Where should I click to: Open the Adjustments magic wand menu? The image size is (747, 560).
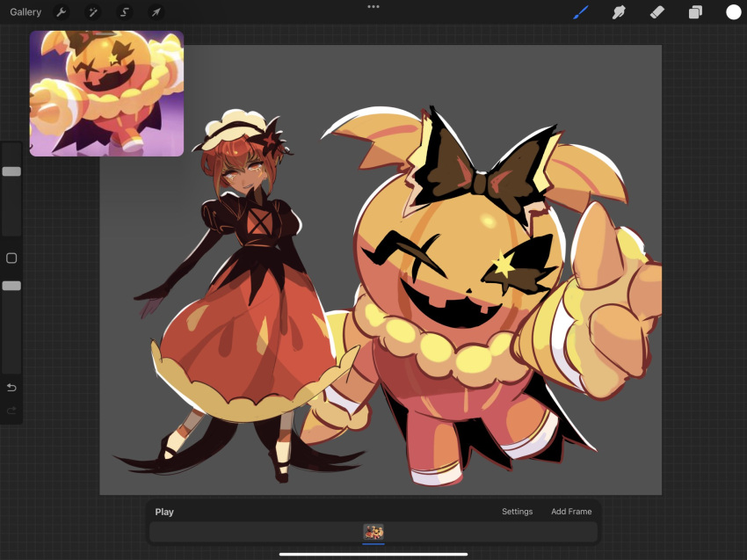click(x=92, y=12)
